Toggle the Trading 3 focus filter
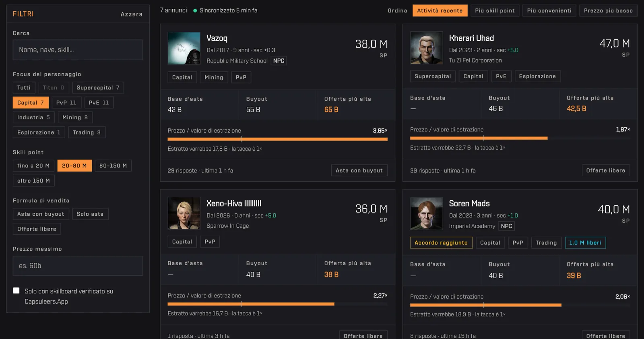Image resolution: width=644 pixels, height=339 pixels. (x=87, y=132)
